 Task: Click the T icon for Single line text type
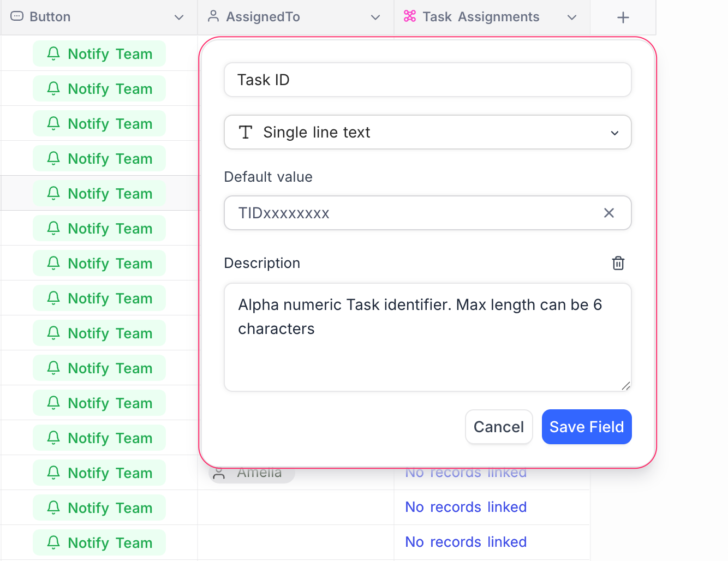tap(246, 132)
